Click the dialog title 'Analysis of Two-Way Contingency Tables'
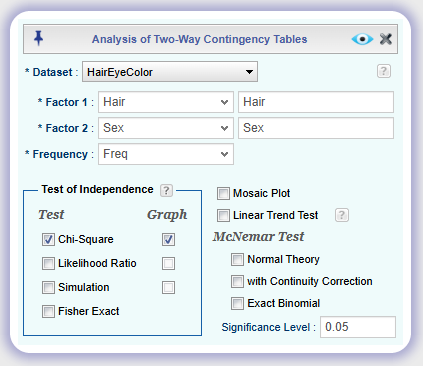The height and width of the screenshot is (366, 423). coord(199,39)
